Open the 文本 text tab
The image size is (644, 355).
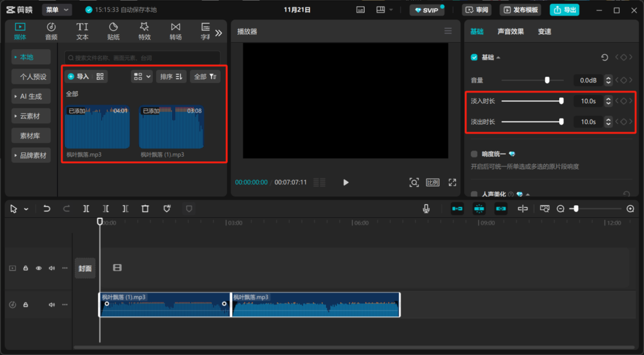(x=82, y=31)
